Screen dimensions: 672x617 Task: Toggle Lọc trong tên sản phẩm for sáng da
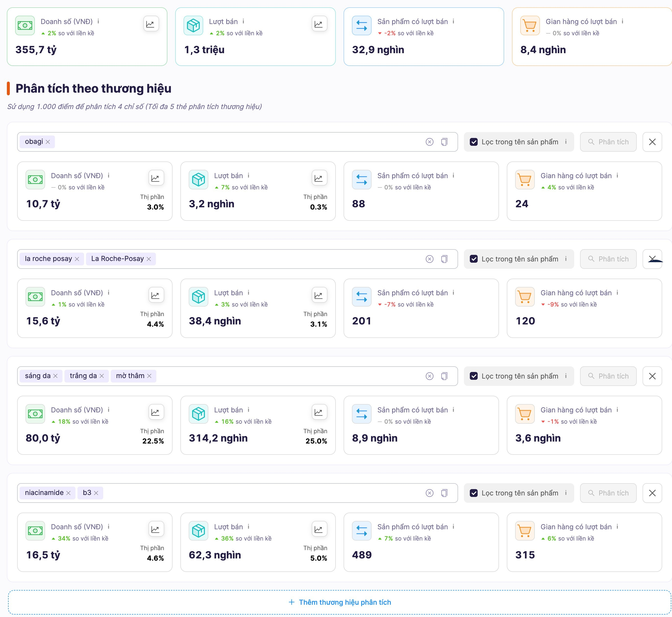coord(473,376)
